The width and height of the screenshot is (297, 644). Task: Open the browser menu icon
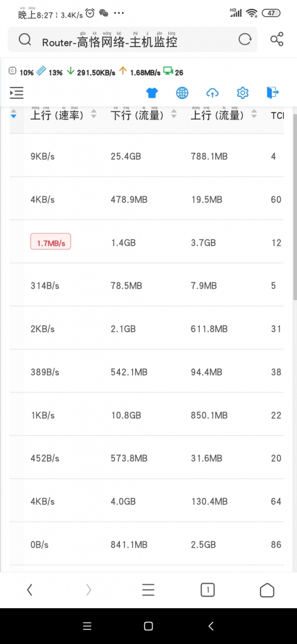pyautogui.click(x=148, y=590)
